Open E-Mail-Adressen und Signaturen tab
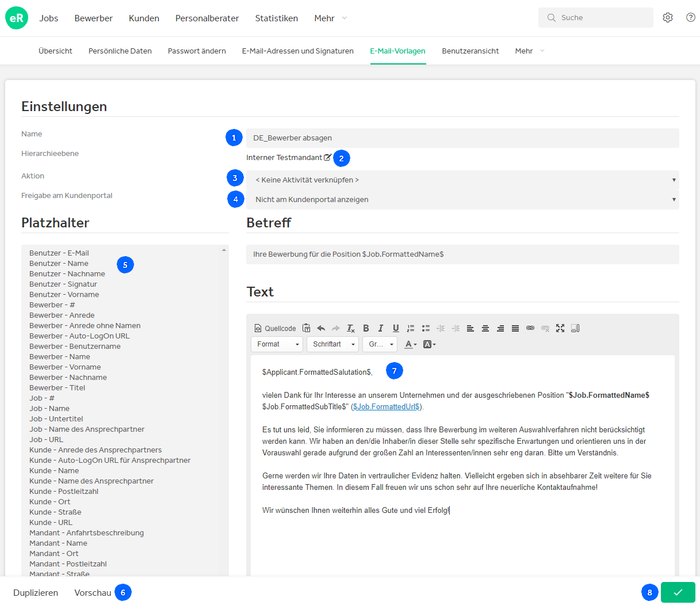Viewport: 700px width, 605px height. coord(298,51)
